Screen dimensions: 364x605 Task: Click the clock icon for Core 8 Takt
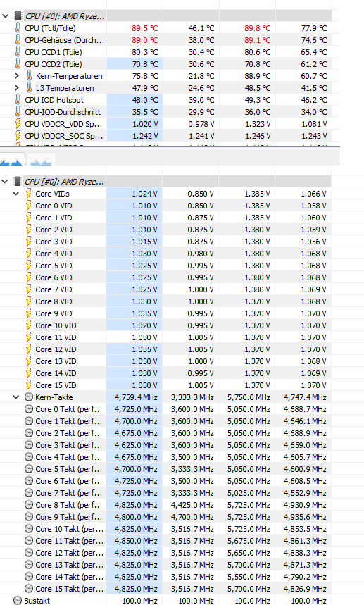click(x=29, y=504)
